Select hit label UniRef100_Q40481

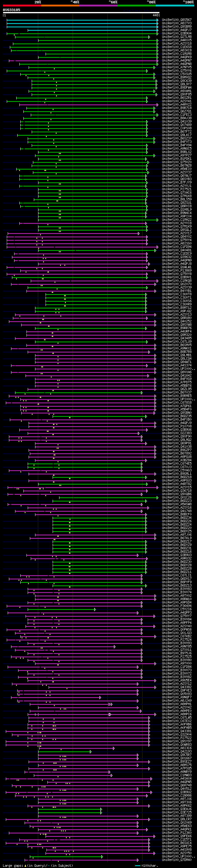tap(177, 250)
